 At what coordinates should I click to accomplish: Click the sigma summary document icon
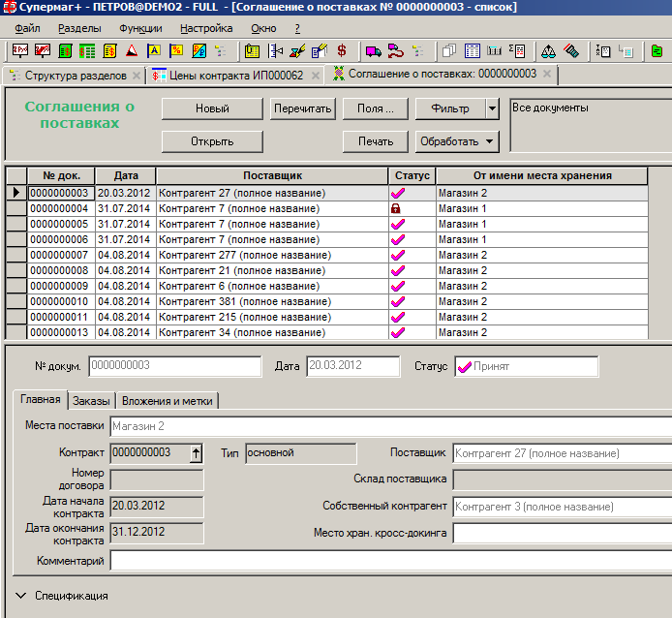[517, 51]
